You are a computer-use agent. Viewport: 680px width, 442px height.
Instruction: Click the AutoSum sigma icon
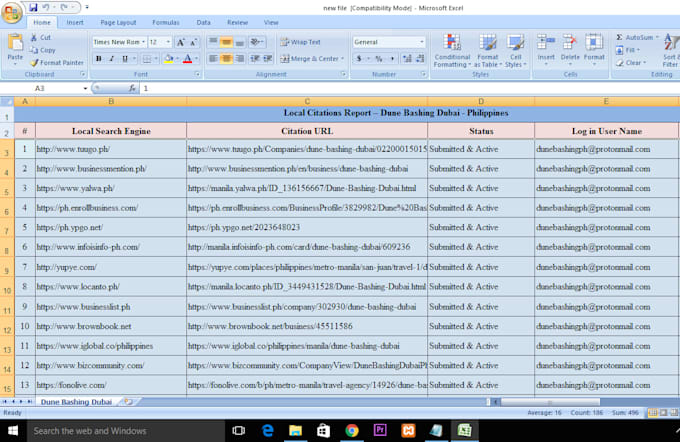pos(620,37)
